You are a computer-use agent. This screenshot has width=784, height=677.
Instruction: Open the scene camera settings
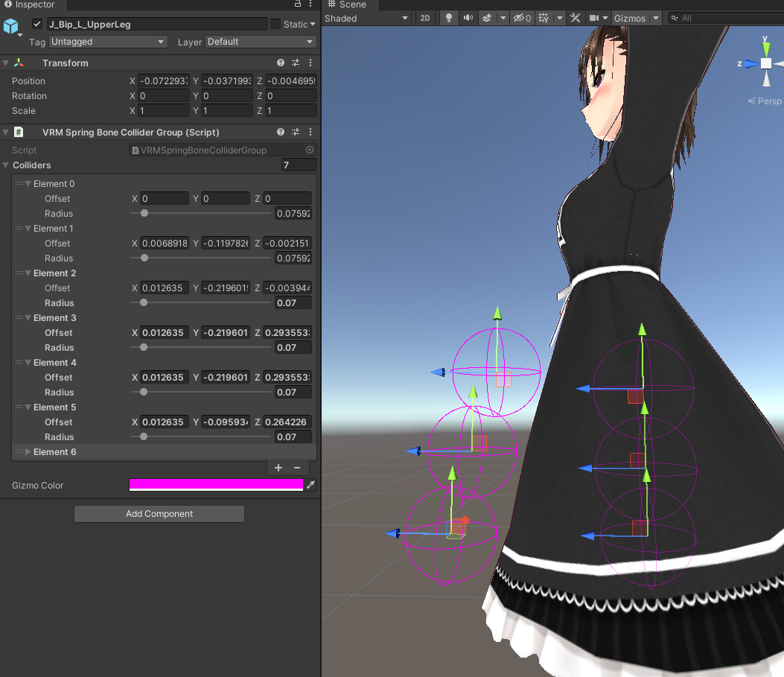594,18
